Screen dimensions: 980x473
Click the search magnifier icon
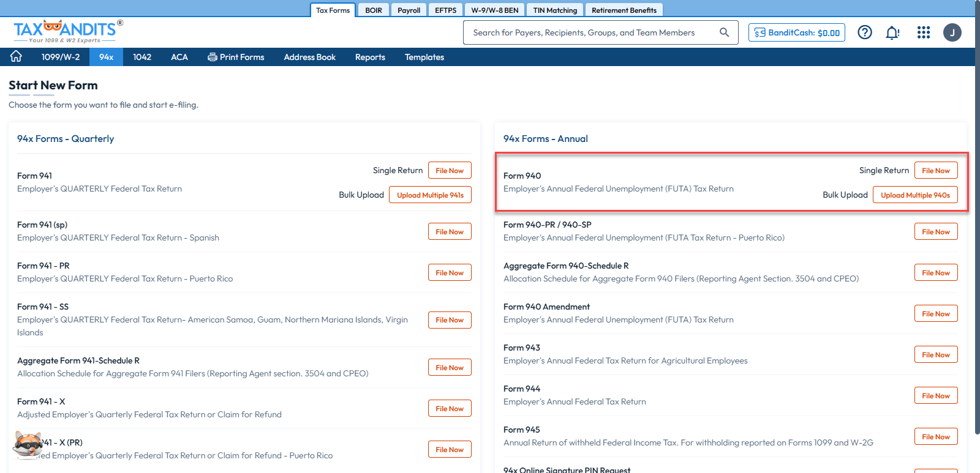coord(724,32)
